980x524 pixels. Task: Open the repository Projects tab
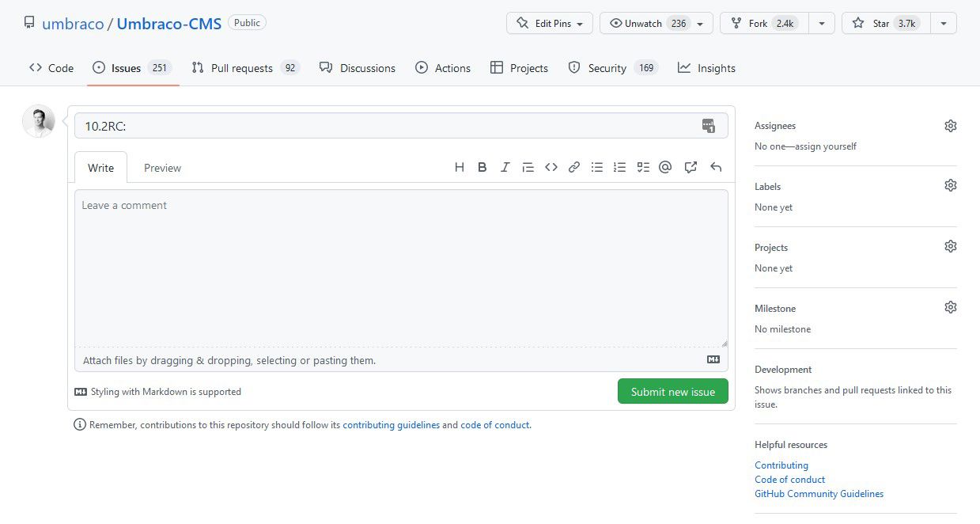519,68
